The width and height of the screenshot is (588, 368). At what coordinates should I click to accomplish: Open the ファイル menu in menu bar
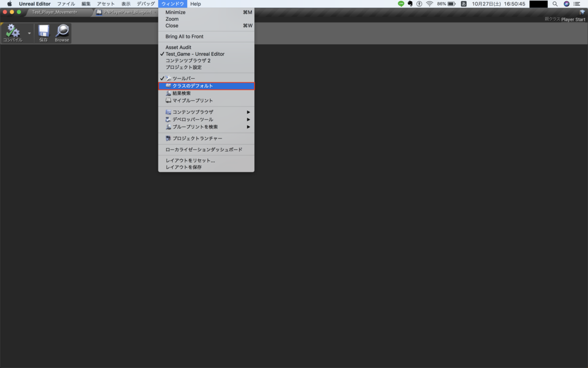66,4
